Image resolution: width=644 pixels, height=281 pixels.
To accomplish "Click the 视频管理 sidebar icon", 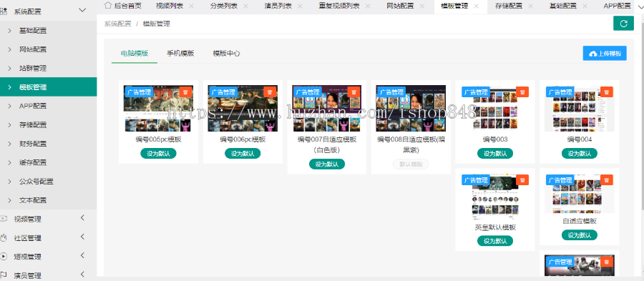I will point(4,219).
